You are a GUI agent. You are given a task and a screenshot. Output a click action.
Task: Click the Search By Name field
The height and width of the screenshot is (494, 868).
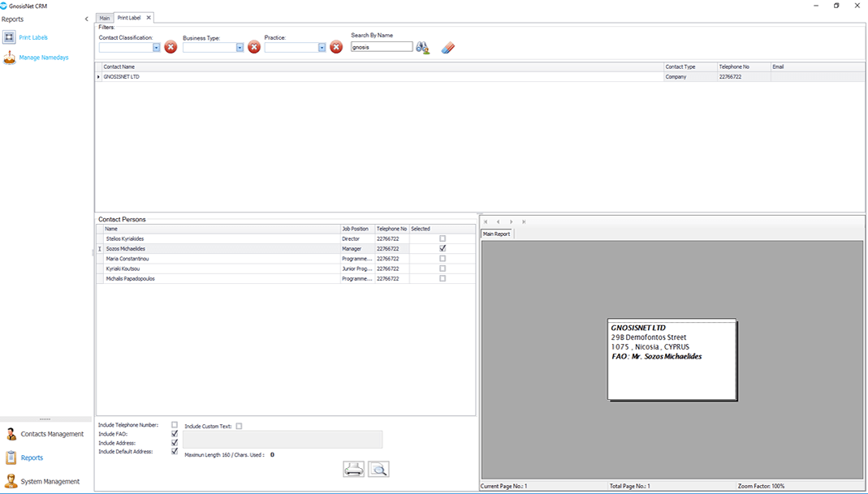(382, 47)
